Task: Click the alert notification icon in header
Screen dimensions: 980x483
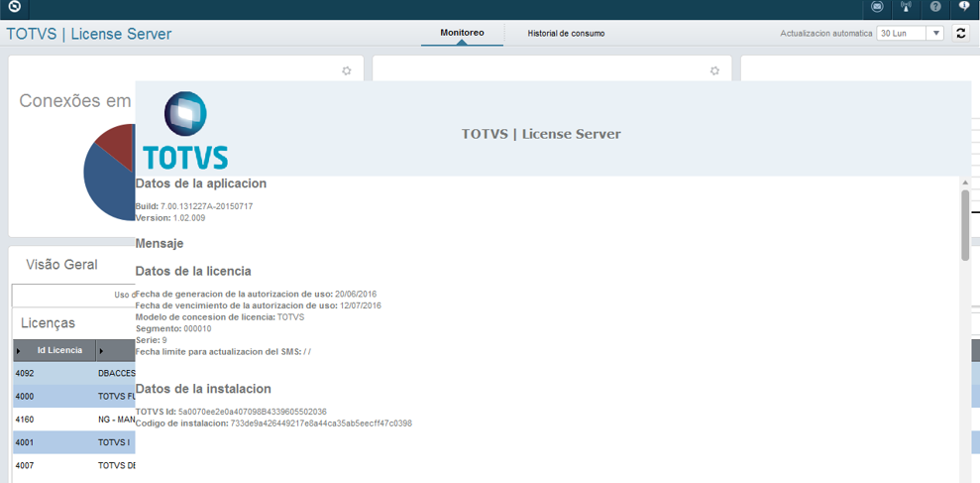Action: click(964, 8)
